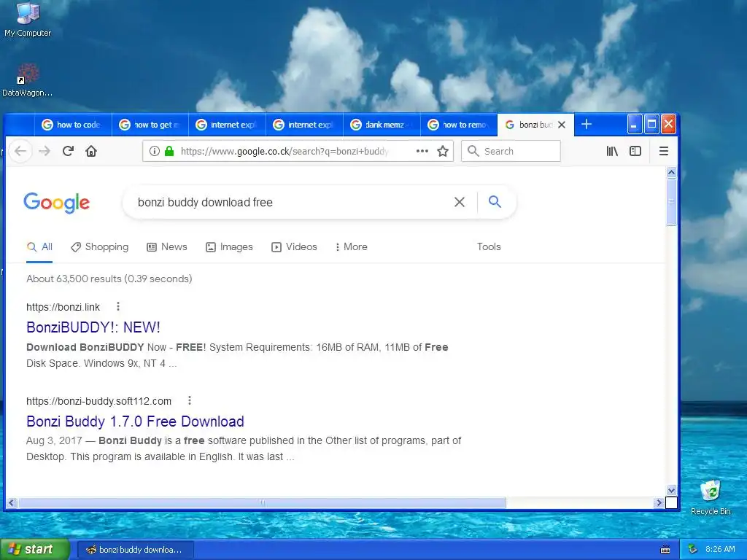This screenshot has width=747, height=560.
Task: Click the keyboard icon in system tray
Action: [665, 550]
